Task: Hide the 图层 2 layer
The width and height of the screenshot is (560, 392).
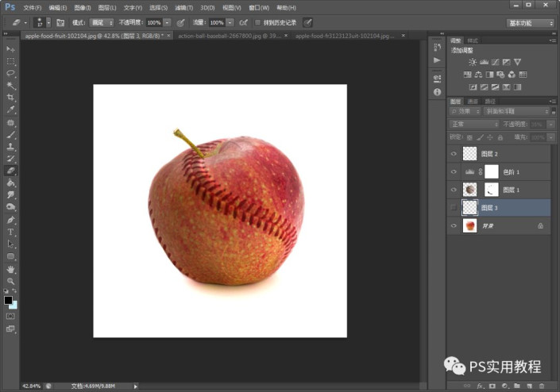Action: coord(454,154)
